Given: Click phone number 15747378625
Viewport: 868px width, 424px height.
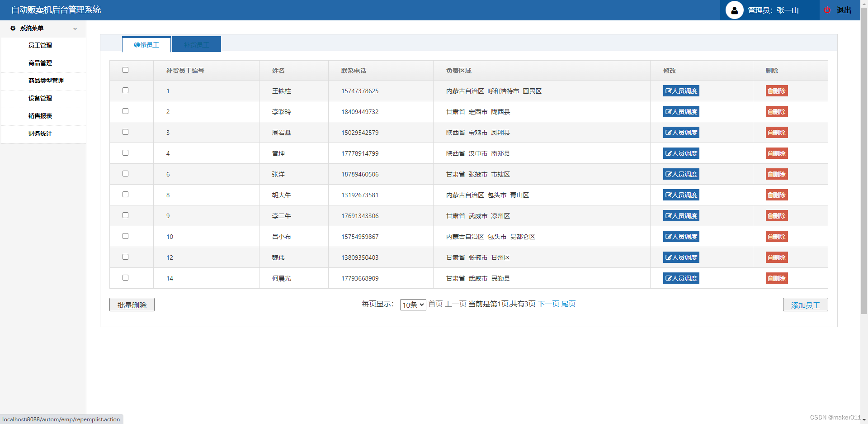Looking at the screenshot, I should 360,91.
